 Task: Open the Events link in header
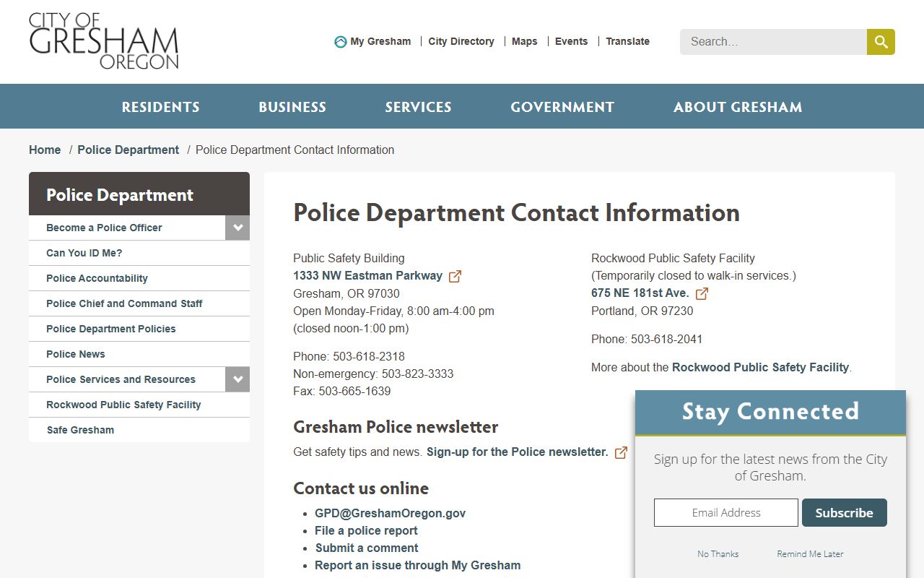[x=571, y=41]
